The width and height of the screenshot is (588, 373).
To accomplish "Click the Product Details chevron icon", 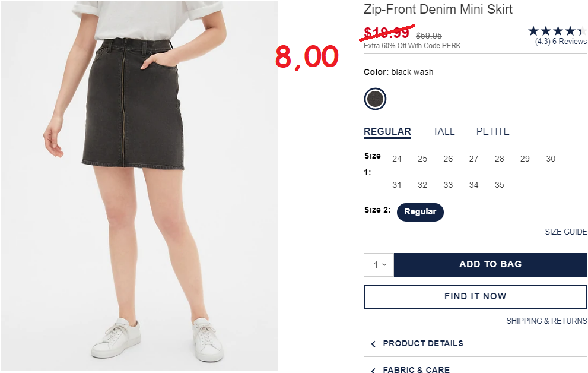I will tap(373, 344).
